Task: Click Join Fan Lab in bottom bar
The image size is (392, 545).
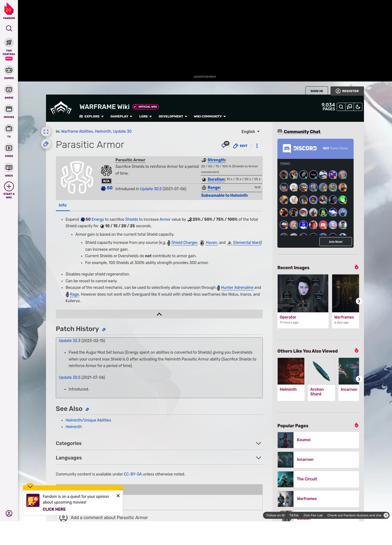Action: click(313, 515)
